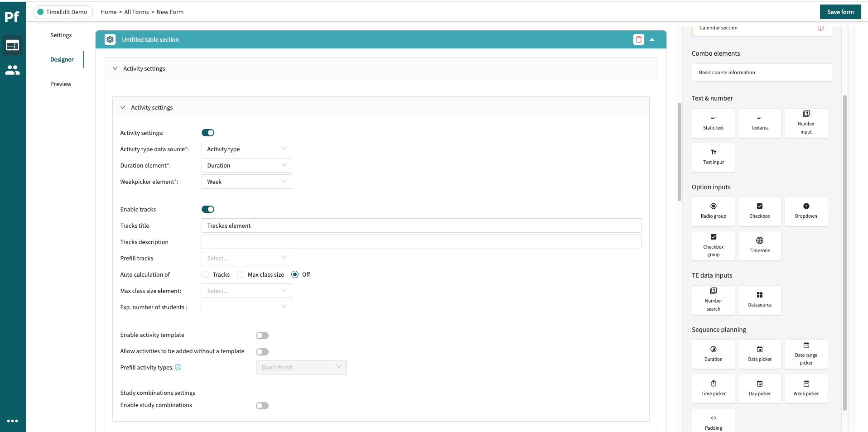Click the TimeEdit Demo organization button
Image resolution: width=868 pixels, height=432 pixels.
click(x=63, y=12)
